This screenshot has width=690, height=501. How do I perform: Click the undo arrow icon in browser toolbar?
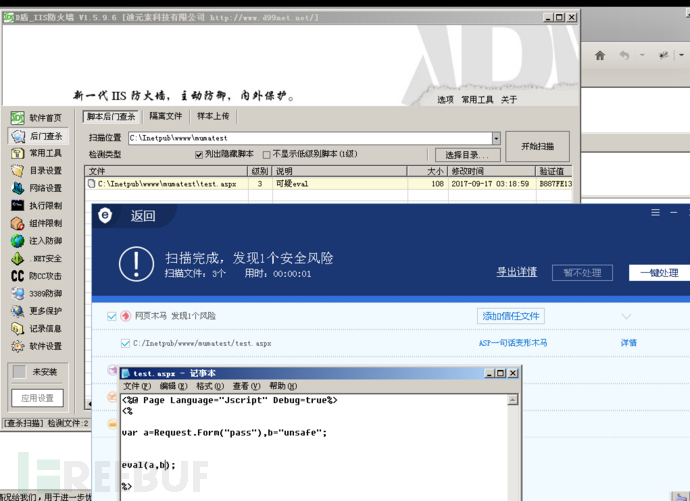624,55
